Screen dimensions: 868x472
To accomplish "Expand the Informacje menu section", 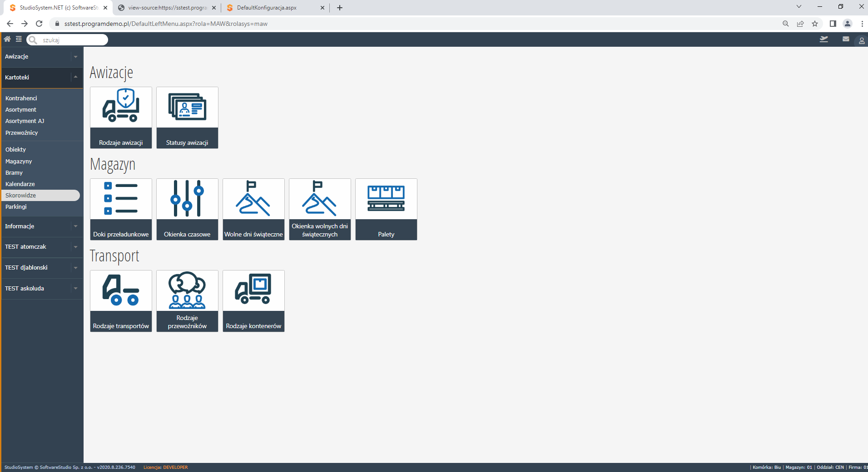I will point(42,226).
